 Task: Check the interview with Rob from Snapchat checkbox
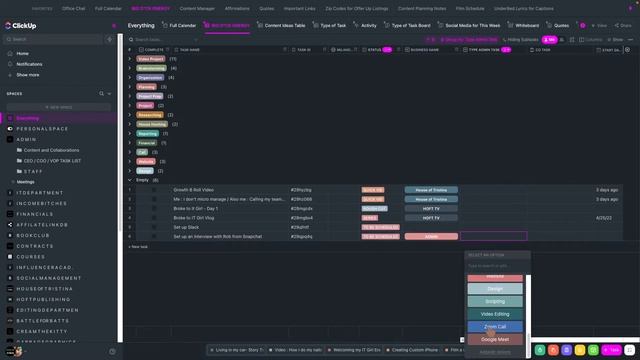tap(154, 236)
